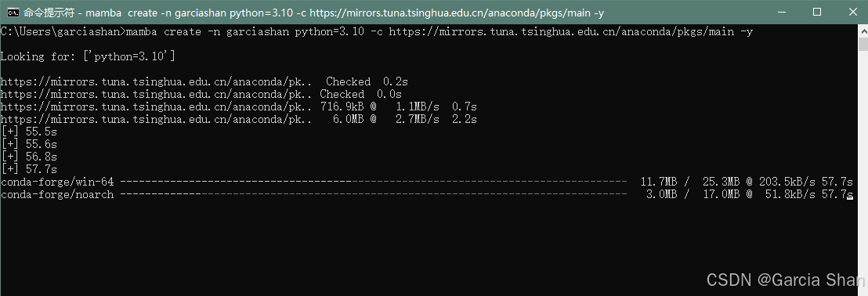Click the window title bar text
Screen dimensions: 868x296
(x=313, y=13)
